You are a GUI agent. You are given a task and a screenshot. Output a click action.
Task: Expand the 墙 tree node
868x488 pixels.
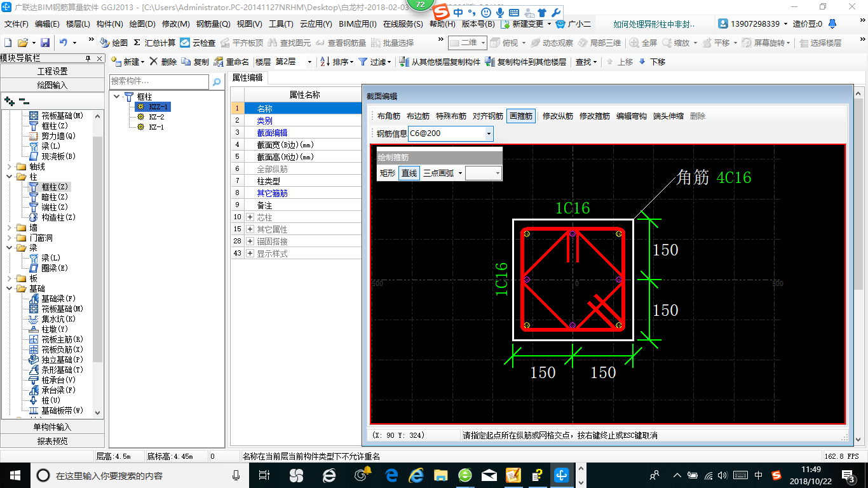click(x=9, y=227)
